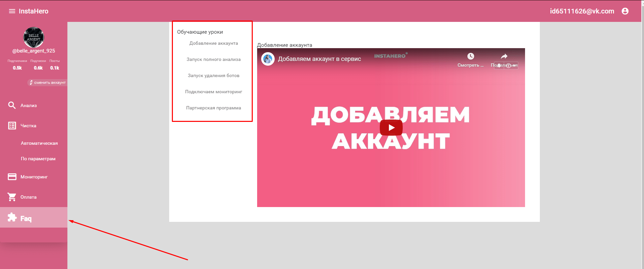Open the hamburger menu icon
644x269 pixels.
click(12, 11)
